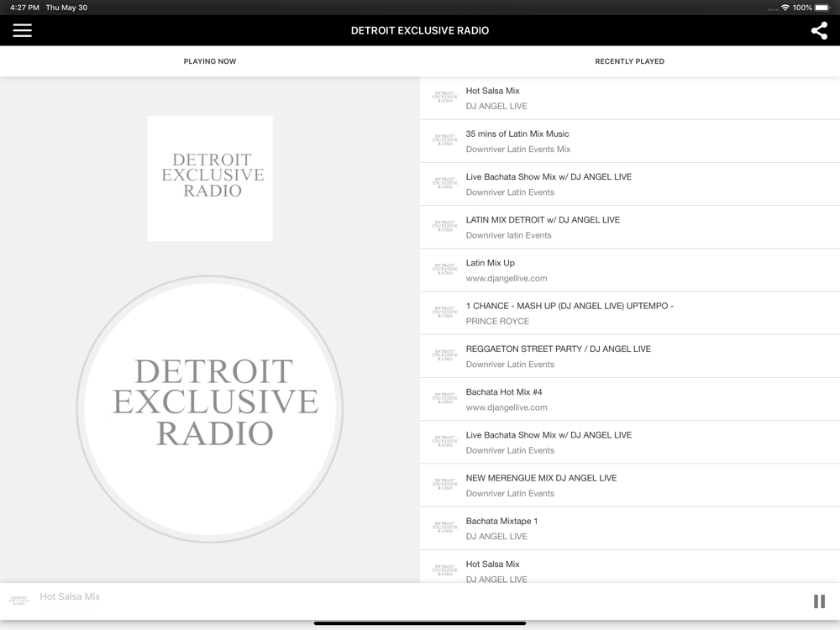Select Bachata Mixtape 1
Viewport: 840px width, 630px height.
point(630,528)
